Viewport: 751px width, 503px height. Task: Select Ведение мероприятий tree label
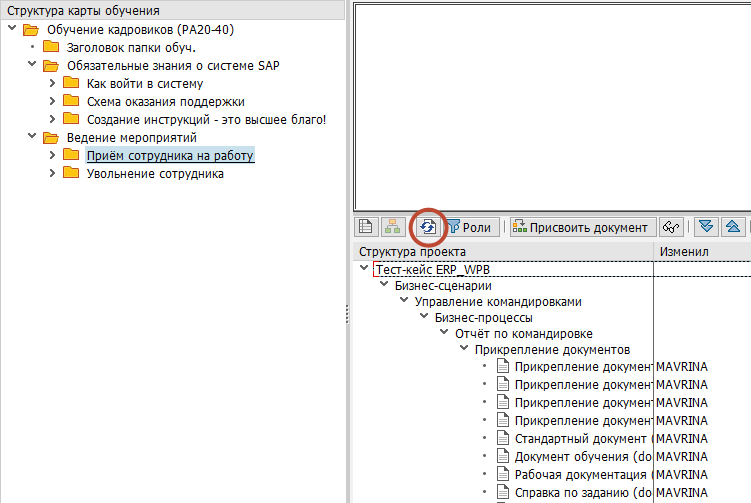coord(132,138)
